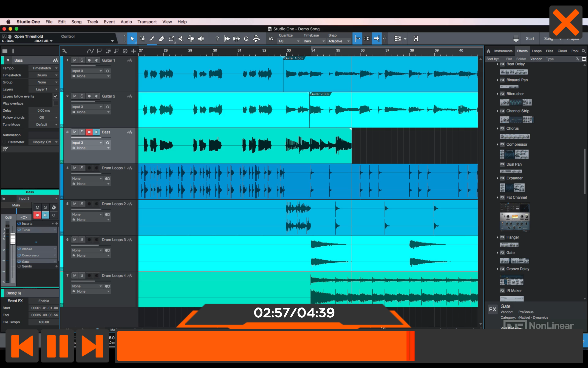Close the video overlay with orange X
Image resolution: width=588 pixels, height=368 pixels.
tap(566, 22)
